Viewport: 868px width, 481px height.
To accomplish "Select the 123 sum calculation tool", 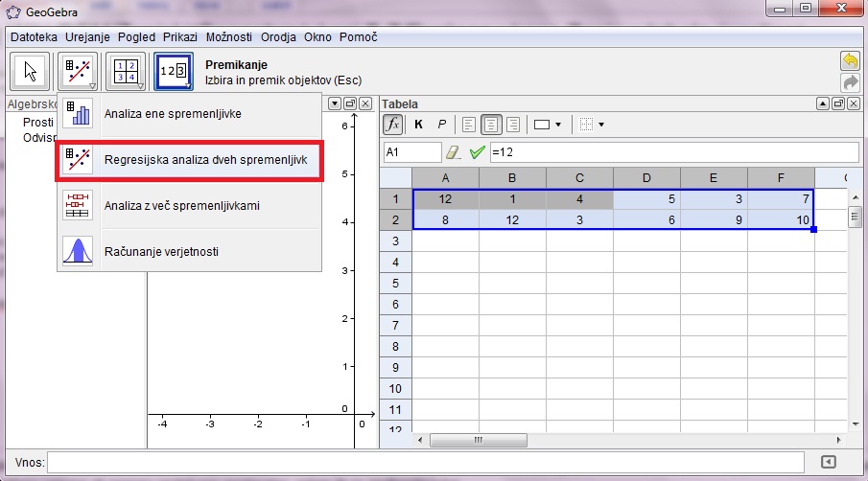I will (175, 72).
